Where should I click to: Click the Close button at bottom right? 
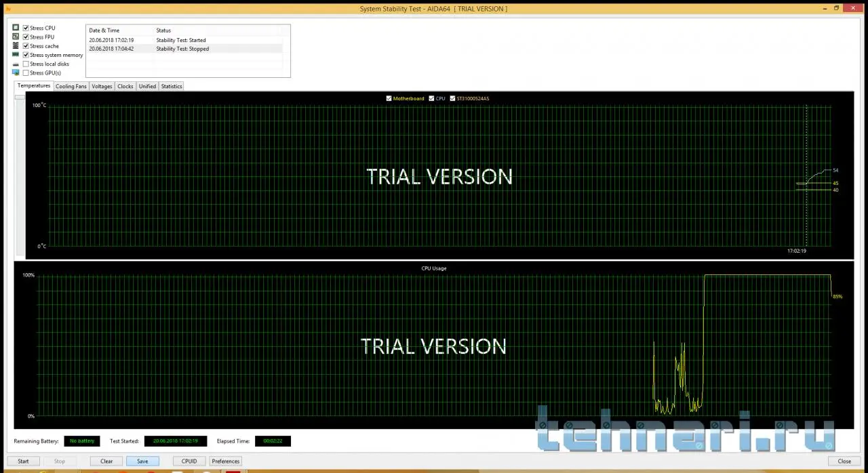844,461
